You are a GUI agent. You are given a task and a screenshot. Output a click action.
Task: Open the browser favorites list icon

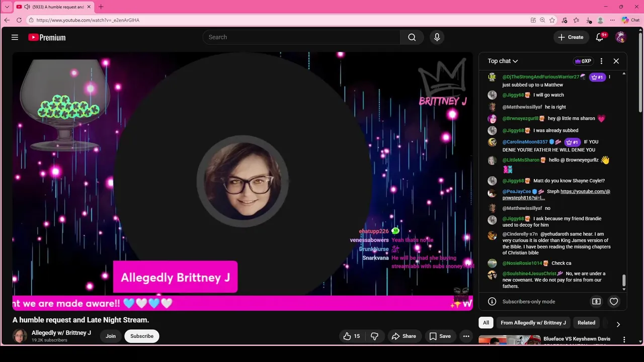pyautogui.click(x=576, y=20)
